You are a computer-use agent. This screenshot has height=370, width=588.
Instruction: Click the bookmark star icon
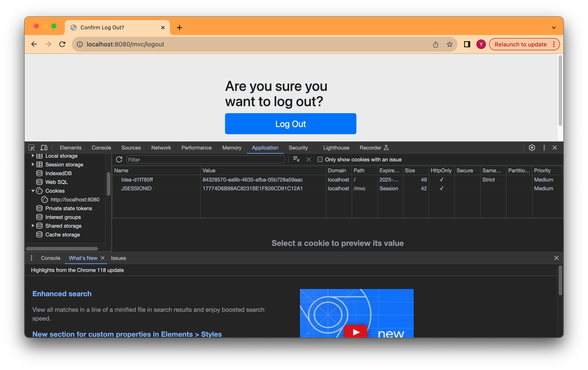449,44
